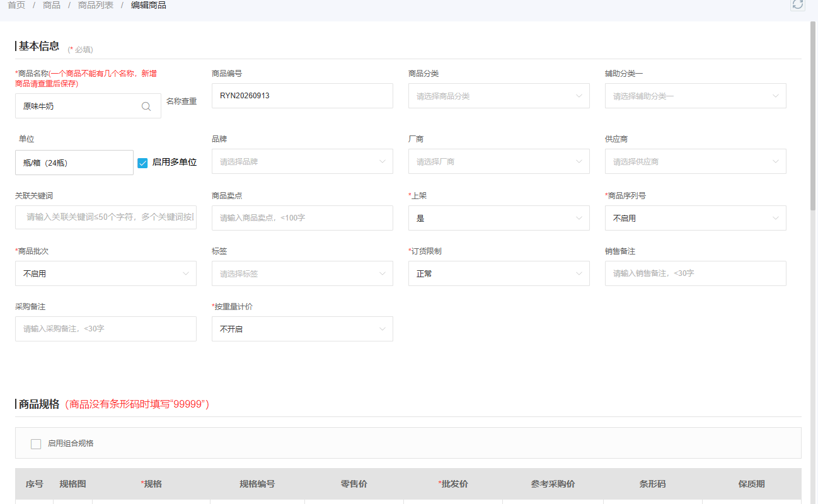Open the 商品序列号 dropdown
Viewport: 818px width, 504px height.
[696, 218]
